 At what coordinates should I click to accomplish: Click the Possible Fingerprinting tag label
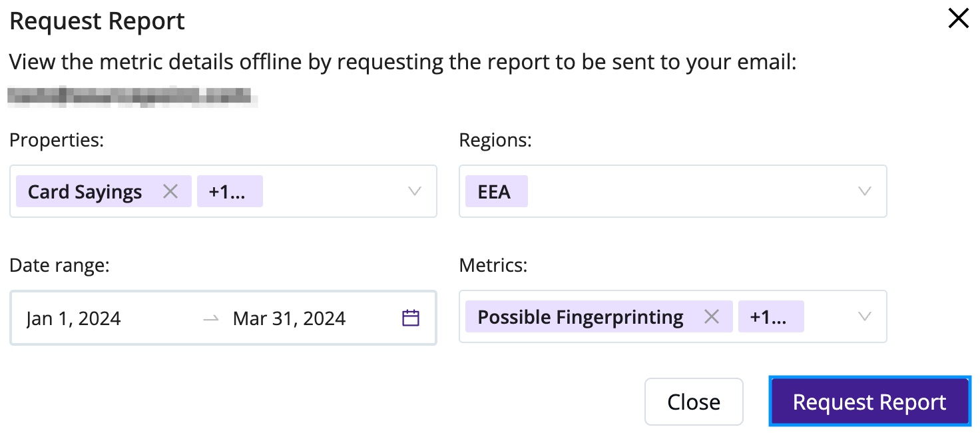581,317
